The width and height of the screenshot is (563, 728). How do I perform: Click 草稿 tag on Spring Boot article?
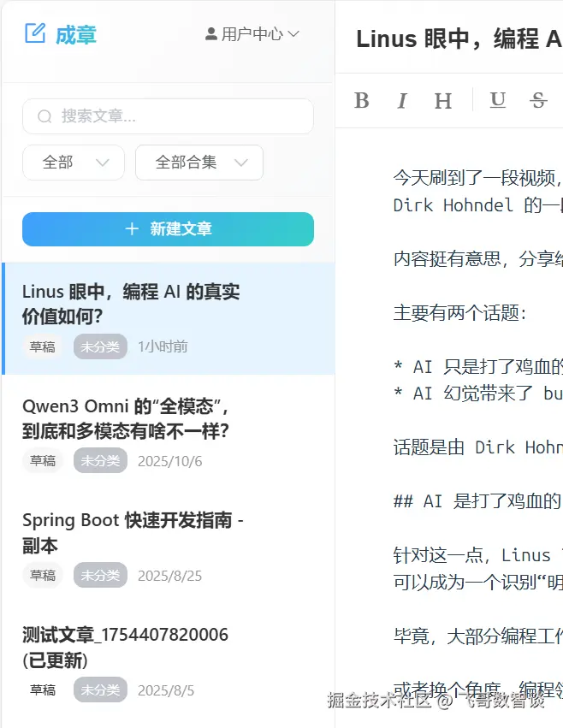[42, 575]
